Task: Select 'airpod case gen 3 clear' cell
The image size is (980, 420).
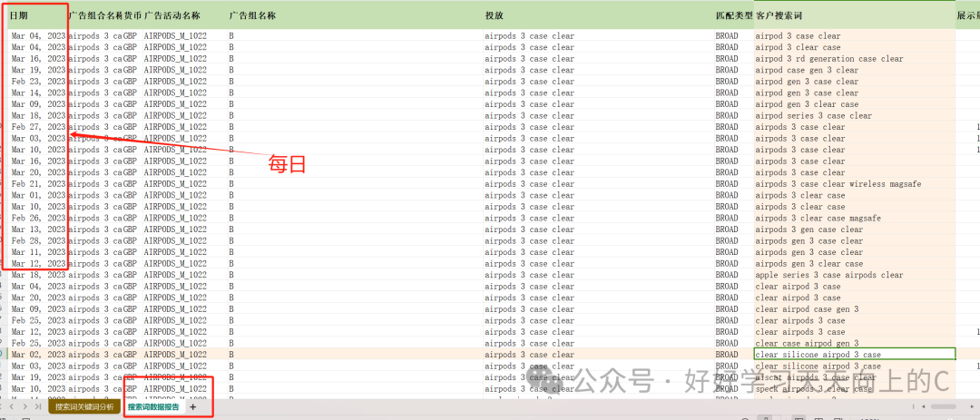Action: (x=855, y=70)
